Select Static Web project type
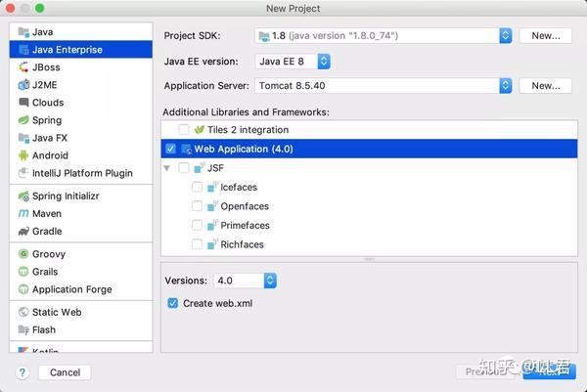This screenshot has height=392, width=587. (x=81, y=312)
